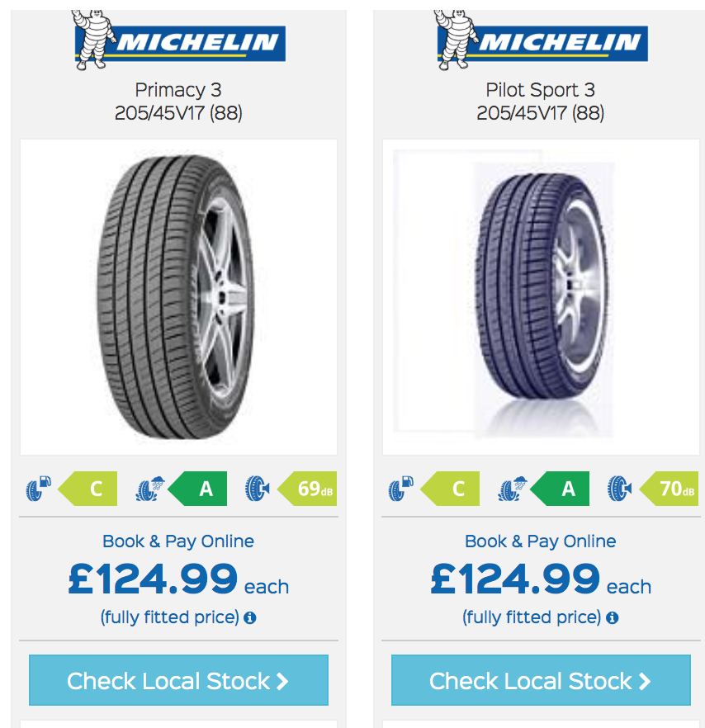This screenshot has width=705, height=728.
Task: Check Local Stock for Primacy 3
Action: (178, 681)
